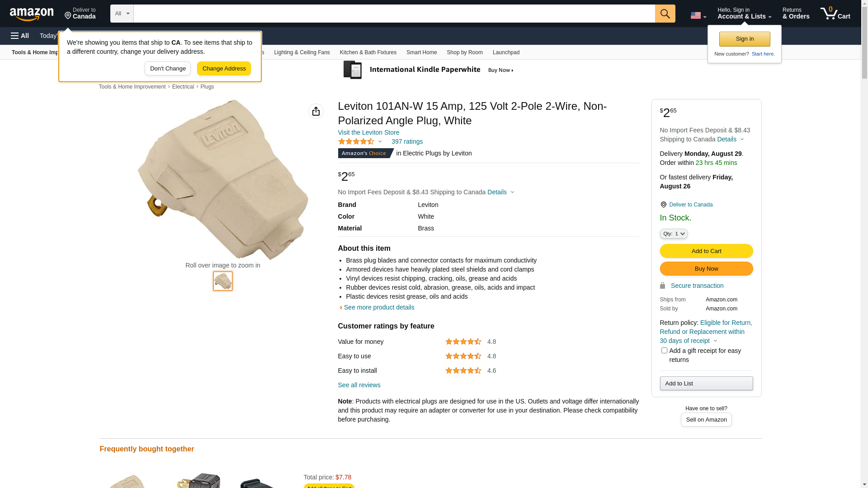Click the US flag language selector
Image resolution: width=868 pixels, height=488 pixels.
point(698,15)
